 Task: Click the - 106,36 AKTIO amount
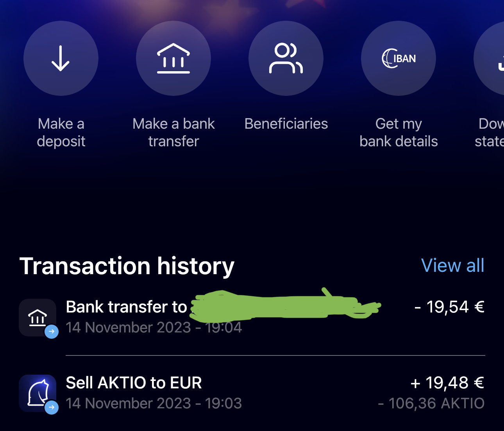[x=431, y=403]
